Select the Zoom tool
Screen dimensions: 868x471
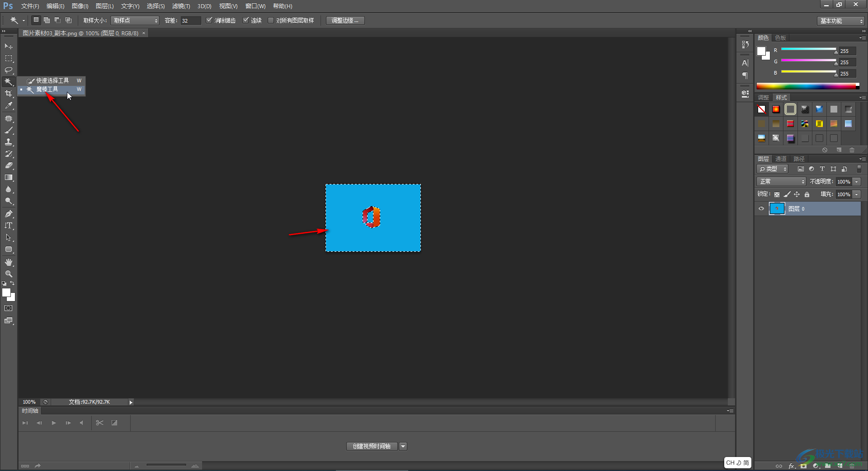pyautogui.click(x=9, y=274)
